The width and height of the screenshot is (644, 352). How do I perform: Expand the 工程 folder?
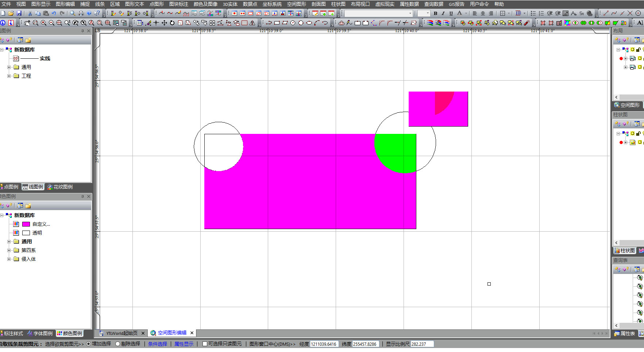tap(9, 76)
